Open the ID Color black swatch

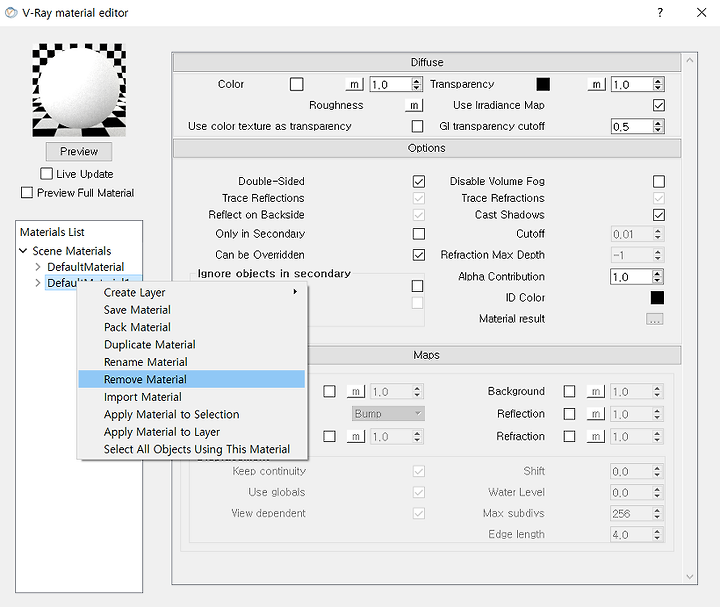(x=657, y=298)
